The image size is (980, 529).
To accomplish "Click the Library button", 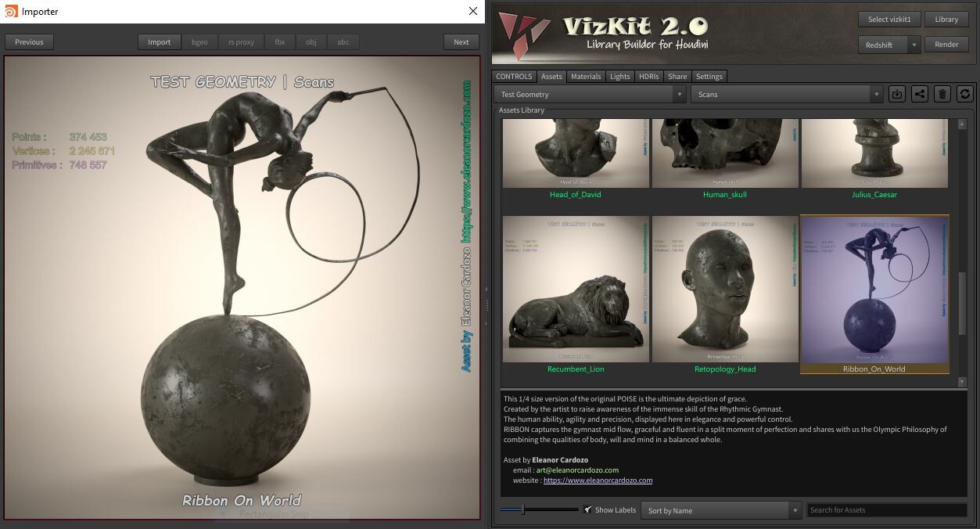I will coord(946,19).
